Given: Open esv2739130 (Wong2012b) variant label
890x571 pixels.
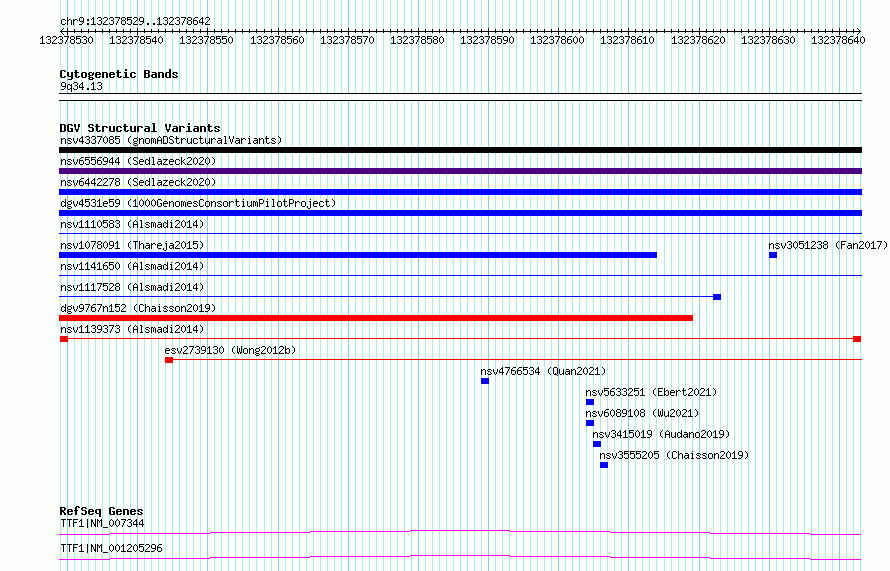Looking at the screenshot, I should 230,350.
